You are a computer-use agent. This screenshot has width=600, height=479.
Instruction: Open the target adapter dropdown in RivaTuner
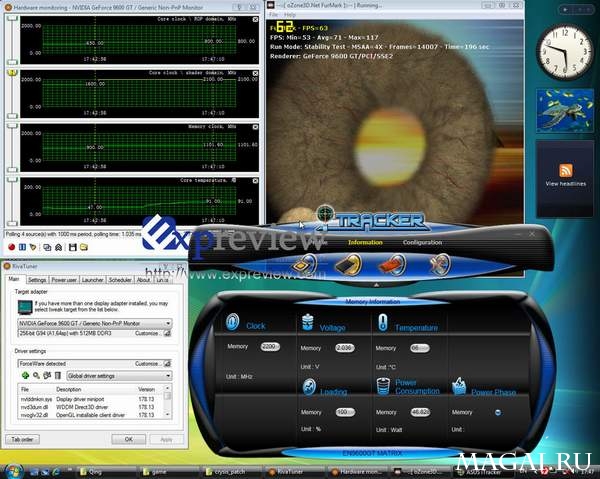(168, 323)
